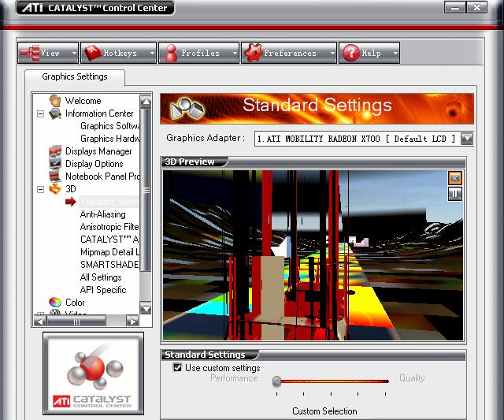Screen dimensions: 504x420
Task: Pause the 3D preview animation
Action: coord(455,194)
